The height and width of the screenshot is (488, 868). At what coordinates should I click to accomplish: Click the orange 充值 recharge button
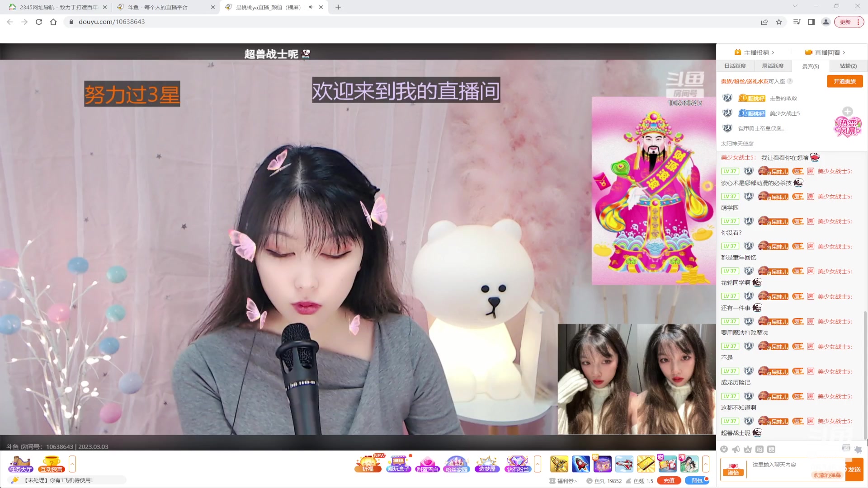tap(669, 480)
